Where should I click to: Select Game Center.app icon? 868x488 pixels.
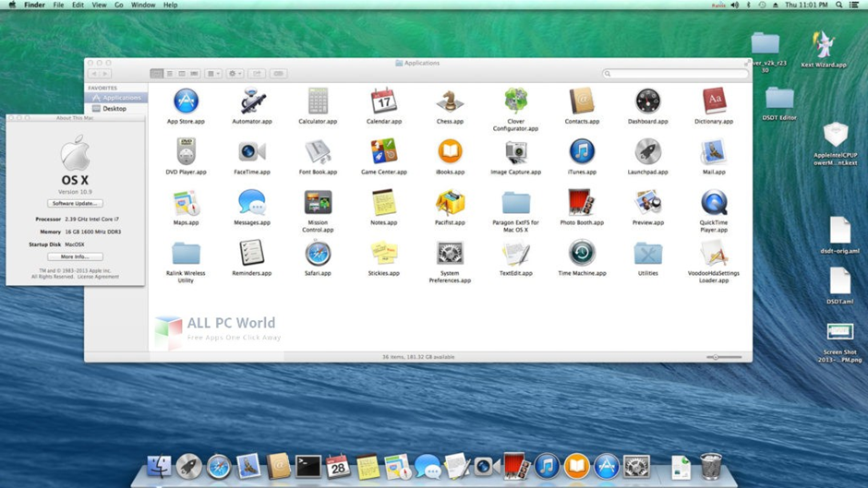383,151
